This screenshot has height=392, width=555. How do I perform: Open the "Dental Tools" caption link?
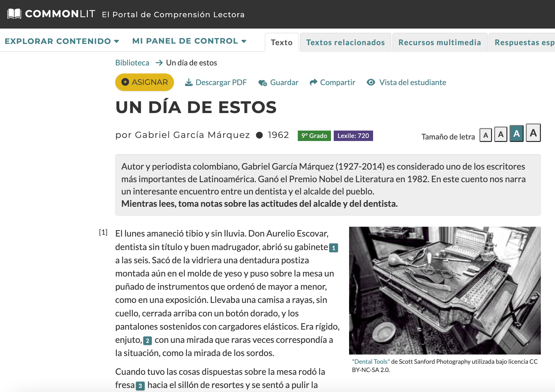(371, 362)
